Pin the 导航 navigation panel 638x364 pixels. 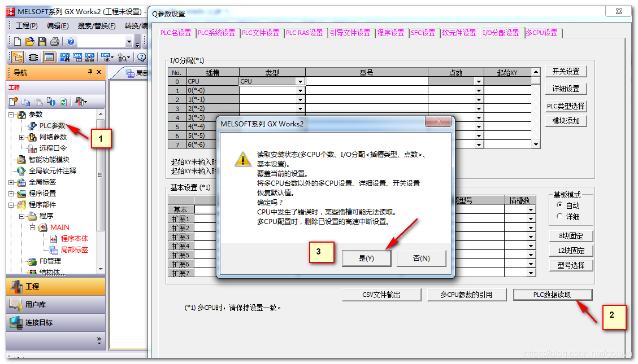(90, 72)
